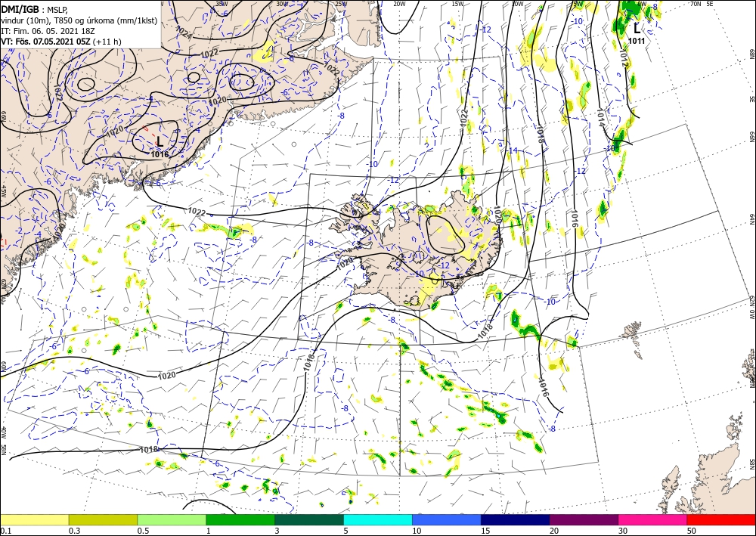Choose the navy 15–20 legend band
This screenshot has width=756, height=536.
(x=516, y=519)
